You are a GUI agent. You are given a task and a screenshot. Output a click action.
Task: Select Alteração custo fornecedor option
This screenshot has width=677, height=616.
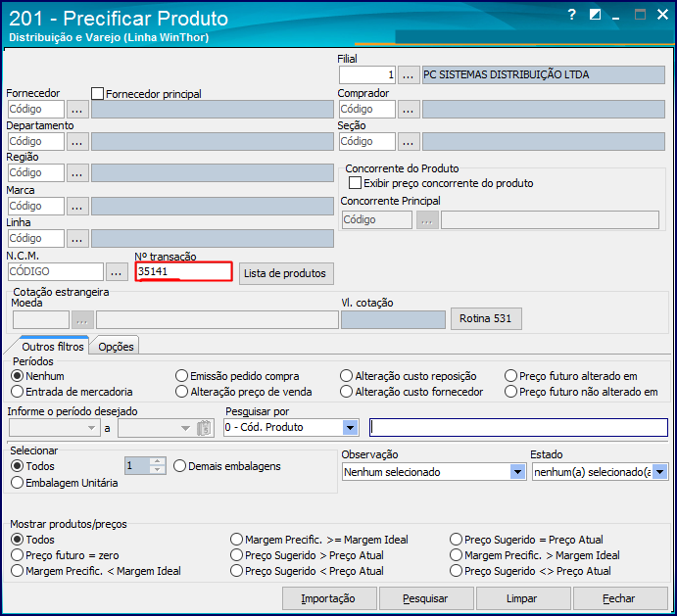pyautogui.click(x=346, y=392)
